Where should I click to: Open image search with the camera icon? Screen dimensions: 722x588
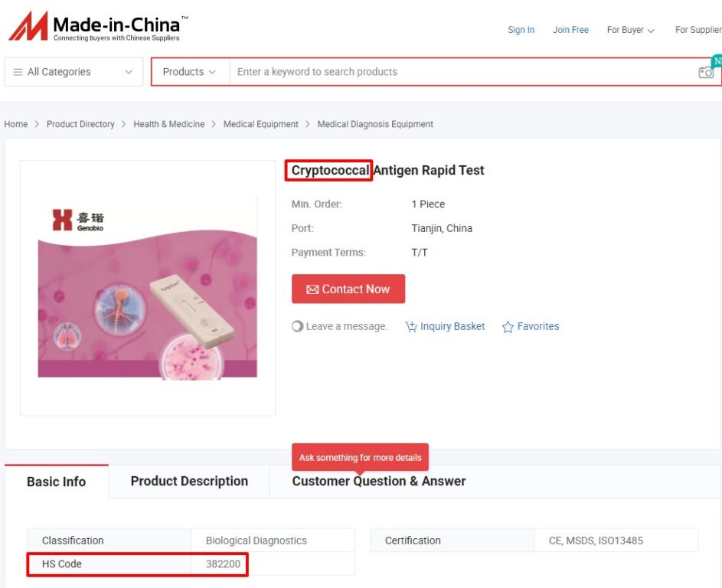pos(706,72)
